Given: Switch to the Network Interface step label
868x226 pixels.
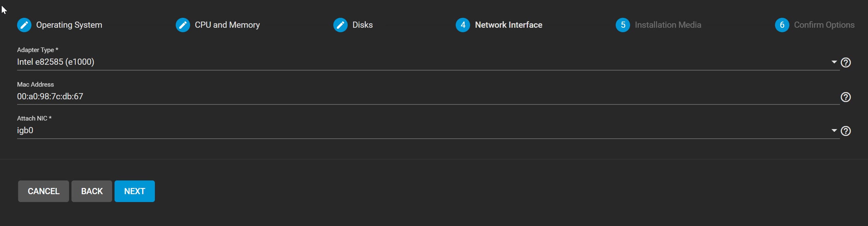Looking at the screenshot, I should (509, 25).
